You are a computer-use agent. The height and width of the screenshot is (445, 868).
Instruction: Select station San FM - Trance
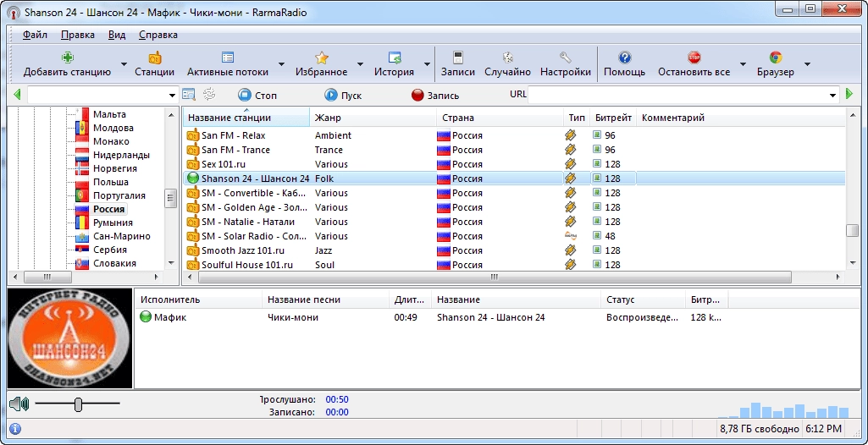pyautogui.click(x=235, y=150)
